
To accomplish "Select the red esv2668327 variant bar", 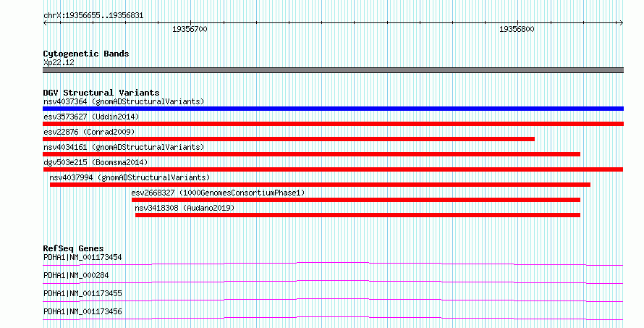I will coord(356,200).
